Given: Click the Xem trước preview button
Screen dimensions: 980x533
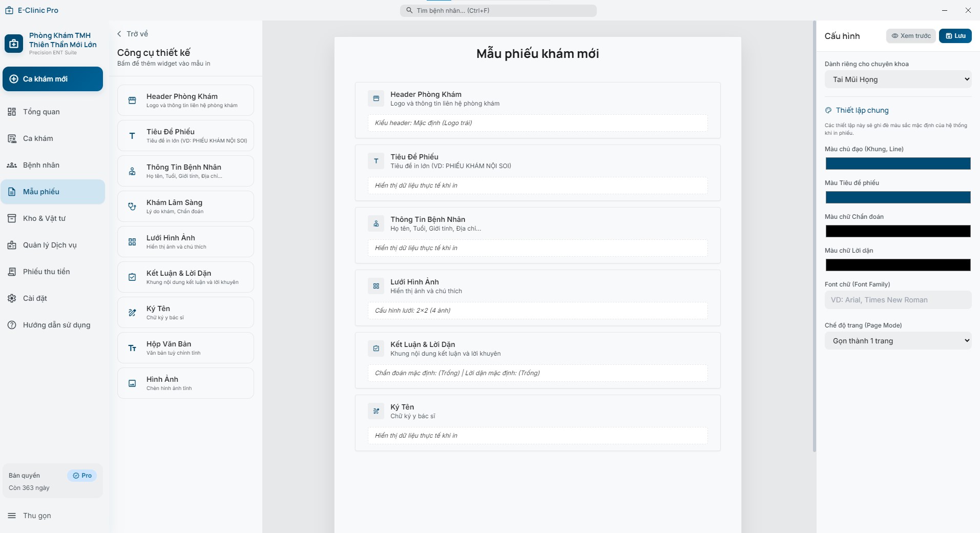Looking at the screenshot, I should click(x=911, y=36).
